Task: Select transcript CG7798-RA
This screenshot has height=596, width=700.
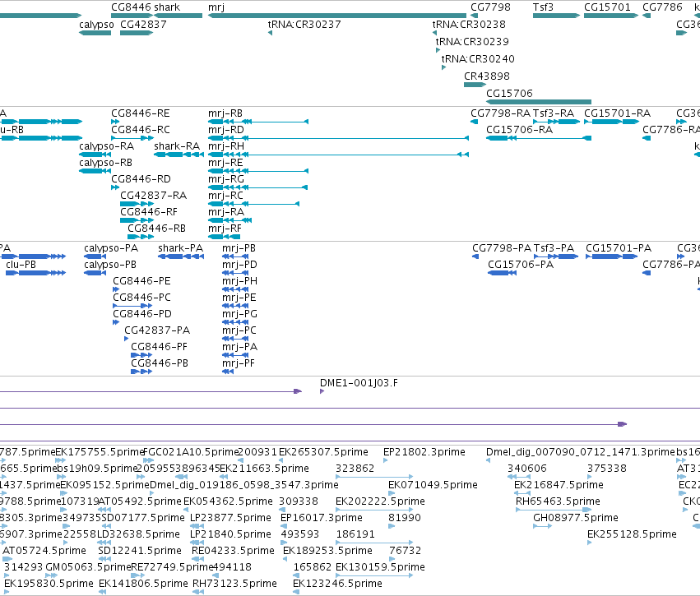Action: click(x=474, y=122)
